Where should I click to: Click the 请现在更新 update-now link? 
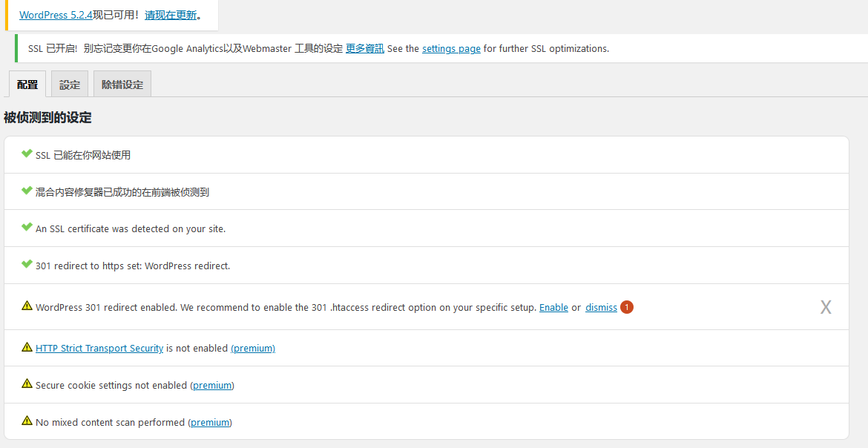[x=171, y=15]
